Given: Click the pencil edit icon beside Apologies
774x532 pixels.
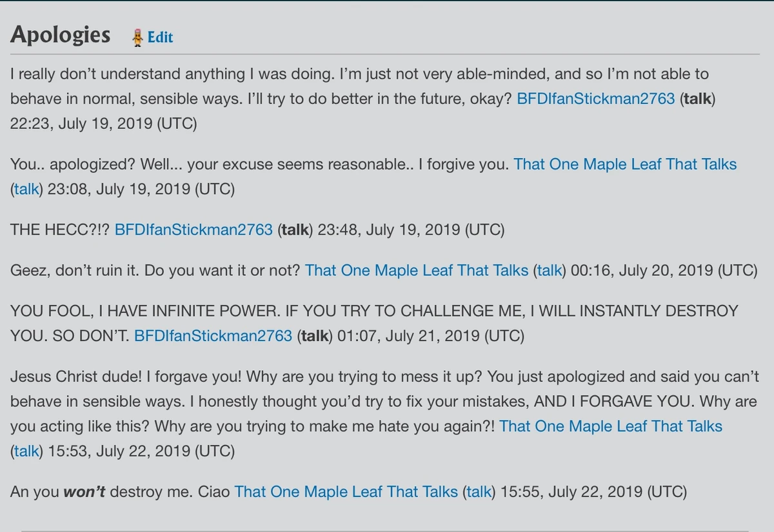Looking at the screenshot, I should [138, 37].
